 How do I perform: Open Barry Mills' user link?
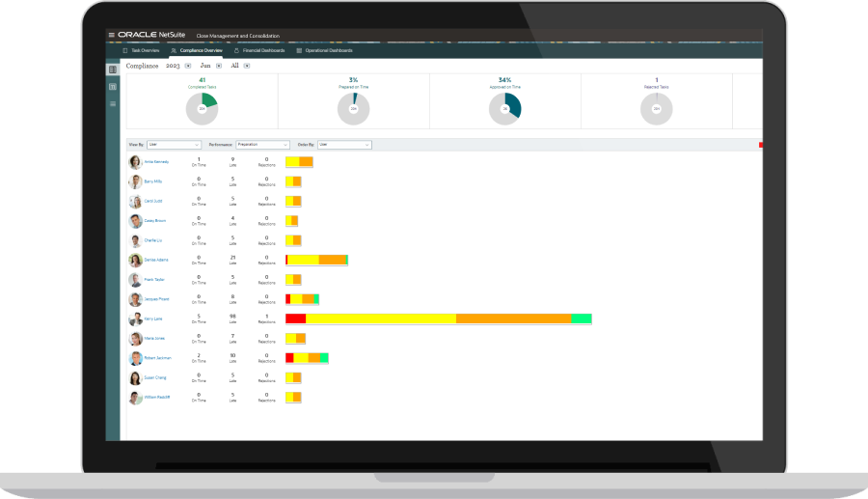point(153,181)
